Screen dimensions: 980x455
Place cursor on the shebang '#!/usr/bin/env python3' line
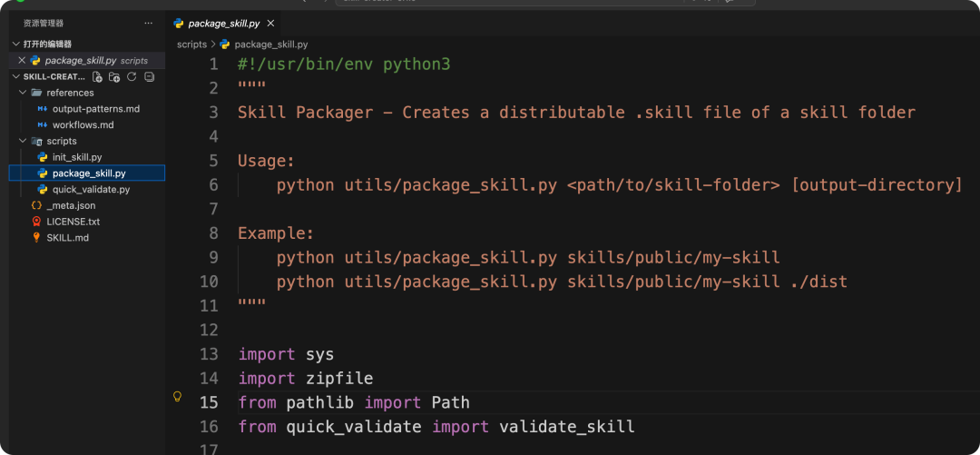coord(344,64)
